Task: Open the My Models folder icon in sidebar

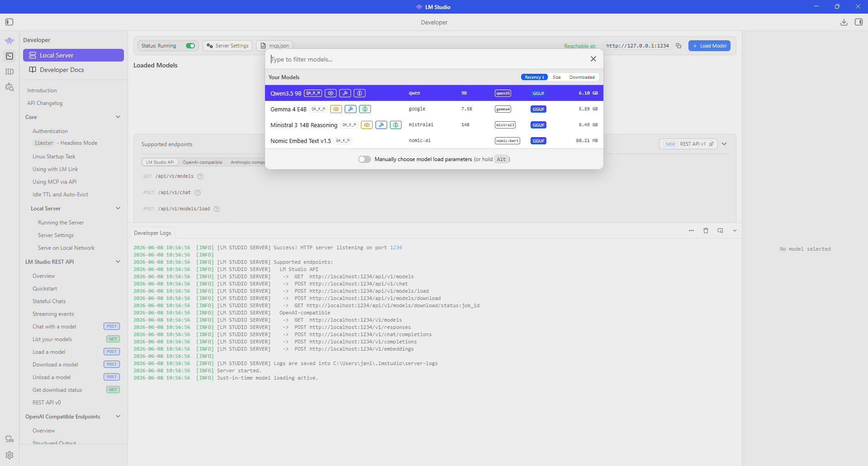Action: (9, 71)
